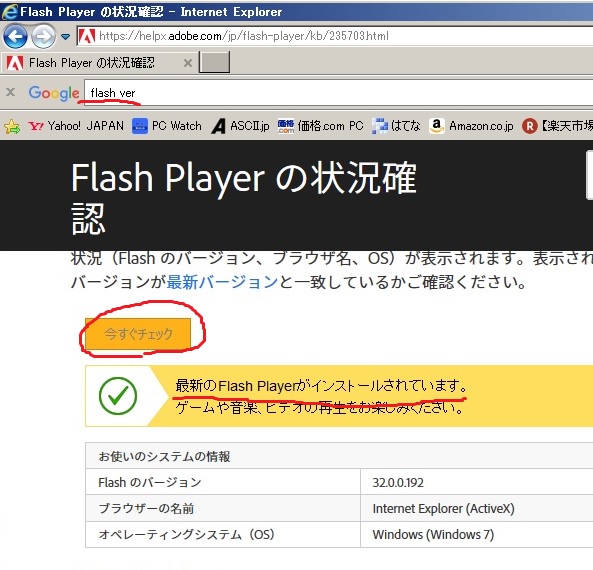
Task: Close the Google toolbar with the X
Action: 11,92
